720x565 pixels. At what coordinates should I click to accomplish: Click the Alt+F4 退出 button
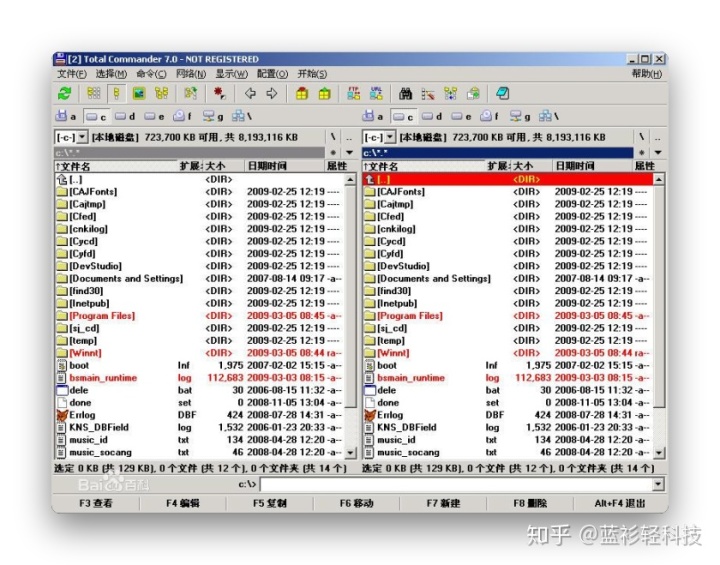(x=619, y=503)
